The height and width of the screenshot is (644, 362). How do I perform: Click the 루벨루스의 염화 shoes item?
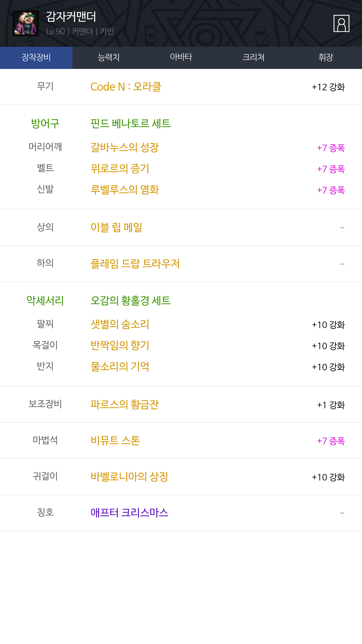pyautogui.click(x=125, y=190)
